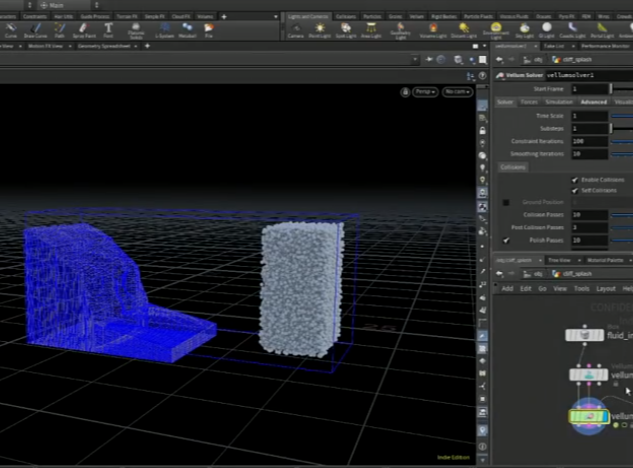
Task: Open the Layout menu in network editor
Action: [x=606, y=289]
